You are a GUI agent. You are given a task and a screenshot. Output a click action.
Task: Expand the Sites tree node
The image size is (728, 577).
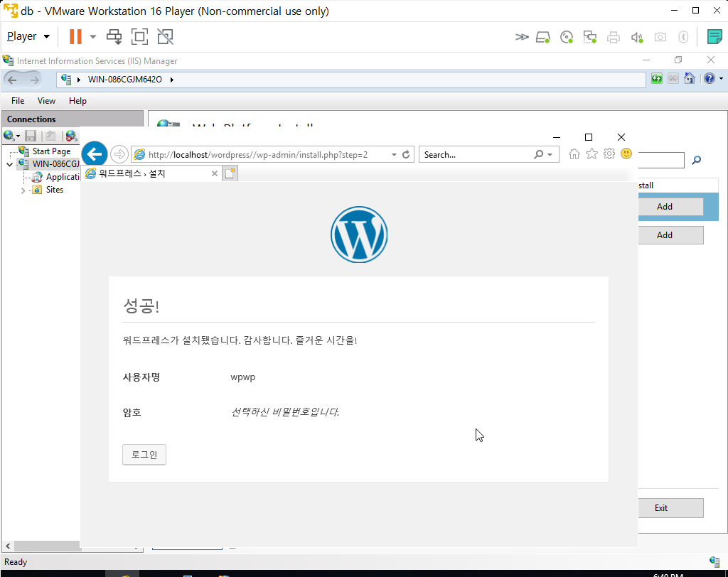click(23, 190)
